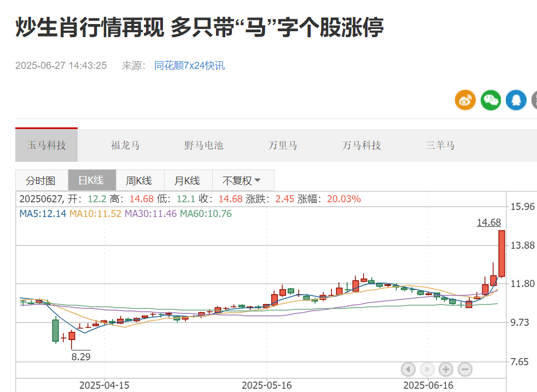Viewport: 537px width, 392px height.
Task: Click the 14.68 high price label
Action: (x=489, y=222)
